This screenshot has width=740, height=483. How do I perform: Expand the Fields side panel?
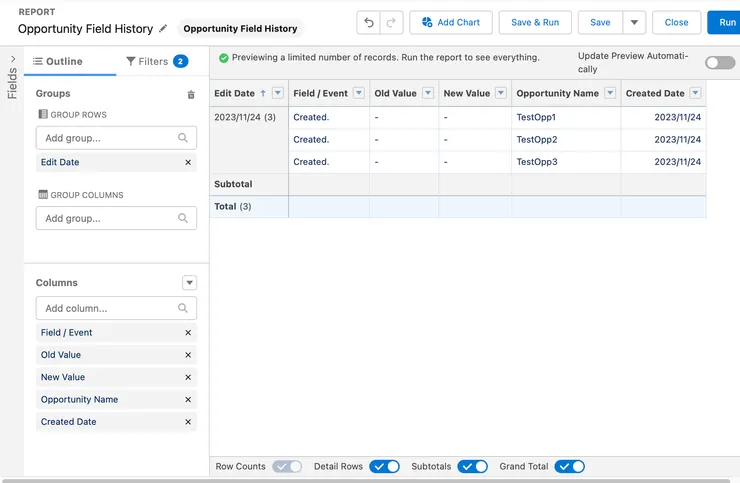coord(13,59)
